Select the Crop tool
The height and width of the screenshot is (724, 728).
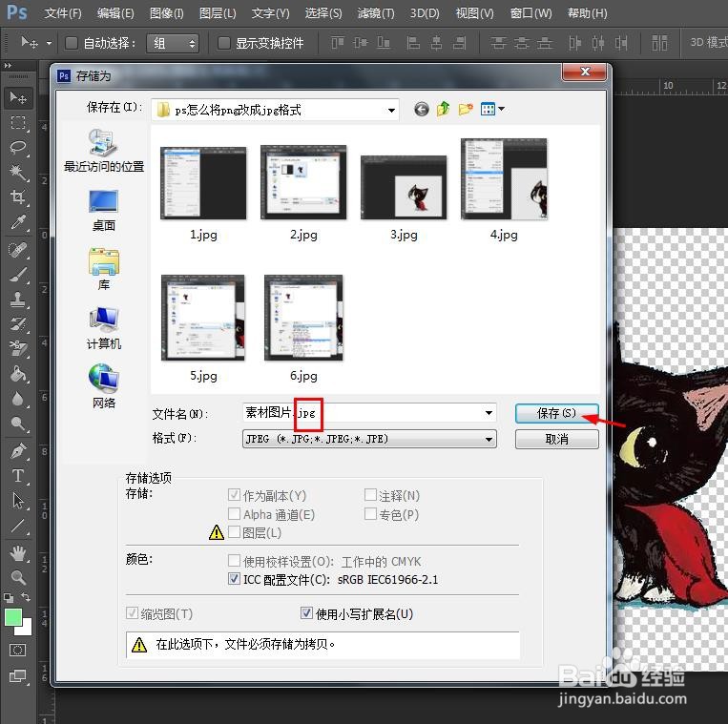pyautogui.click(x=18, y=197)
